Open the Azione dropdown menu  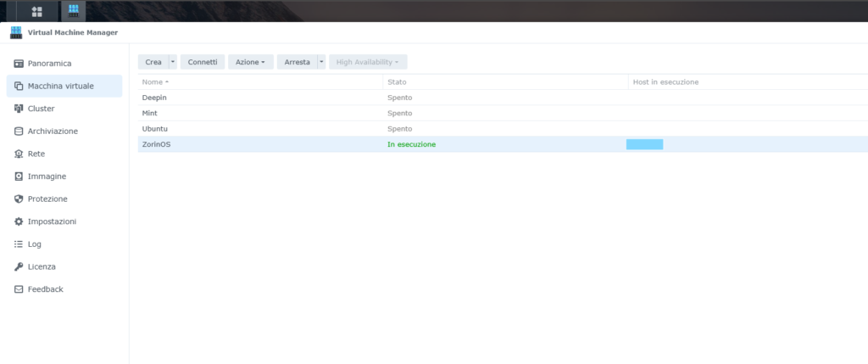tap(251, 62)
